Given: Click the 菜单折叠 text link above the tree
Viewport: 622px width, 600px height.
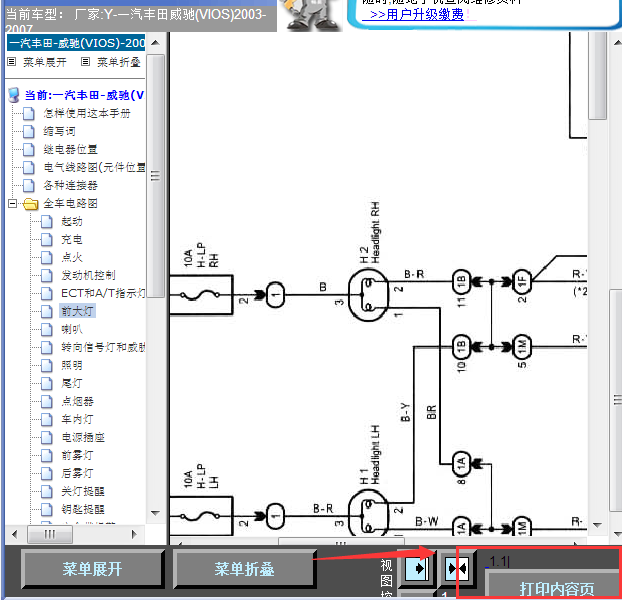Looking at the screenshot, I should 118,62.
